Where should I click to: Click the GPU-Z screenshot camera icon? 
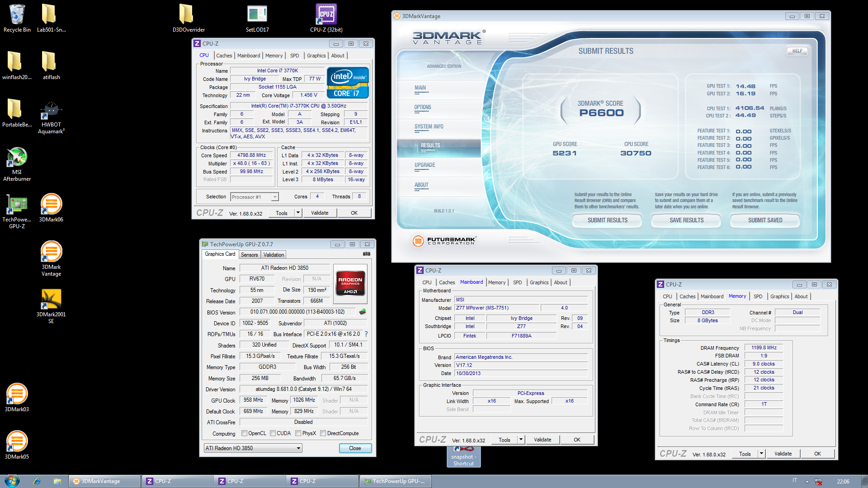click(367, 254)
